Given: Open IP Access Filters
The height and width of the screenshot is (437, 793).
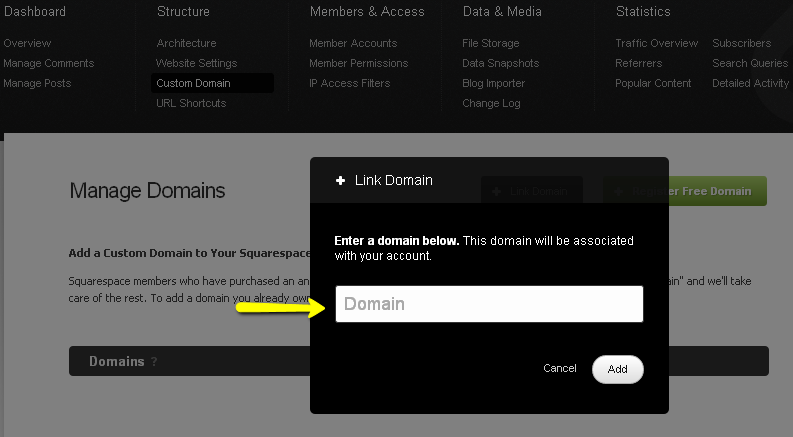Looking at the screenshot, I should tap(349, 83).
